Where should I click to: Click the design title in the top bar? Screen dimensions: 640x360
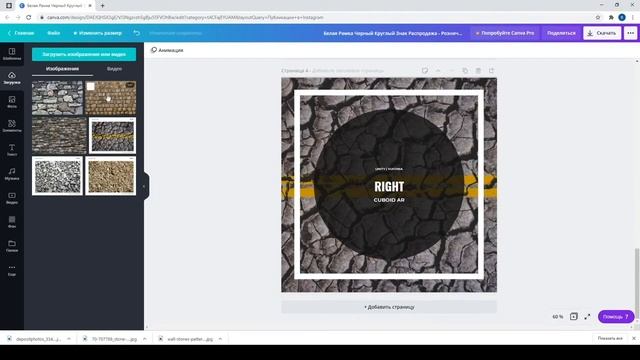393,33
